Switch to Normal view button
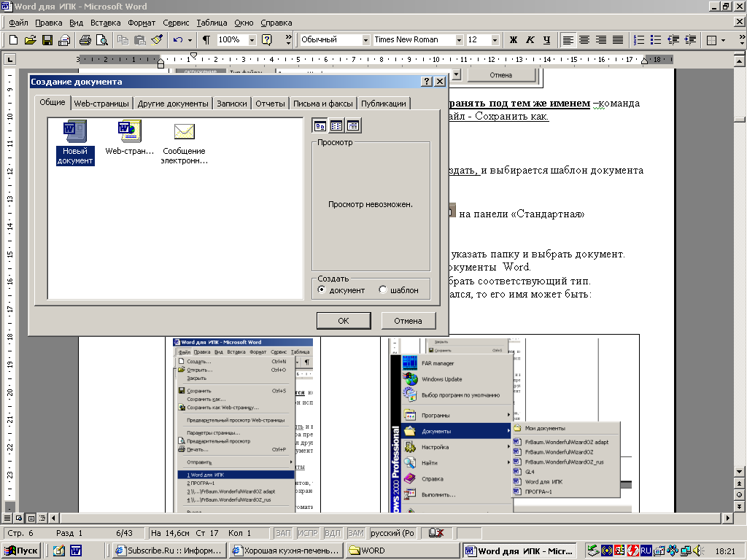 7,518
